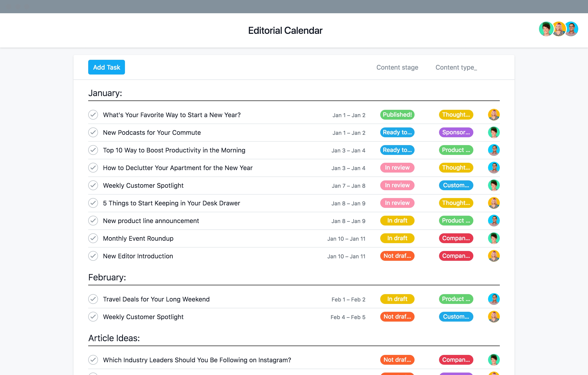The image size is (588, 375).
Task: Click the 'Published!' status badge on first task
Action: click(x=396, y=114)
